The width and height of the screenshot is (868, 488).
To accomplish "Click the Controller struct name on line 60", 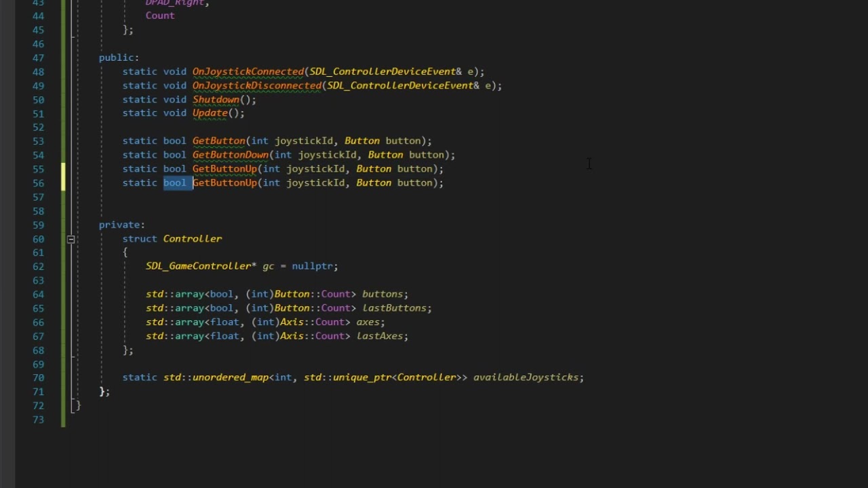I will [x=193, y=239].
